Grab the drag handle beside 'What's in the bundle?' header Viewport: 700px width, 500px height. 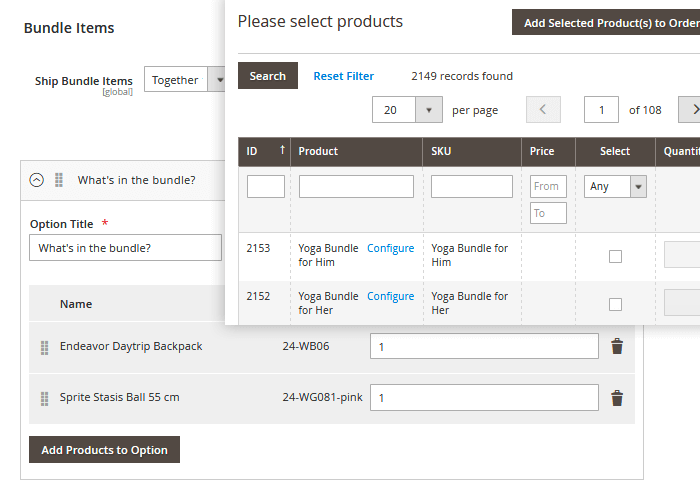pos(58,180)
